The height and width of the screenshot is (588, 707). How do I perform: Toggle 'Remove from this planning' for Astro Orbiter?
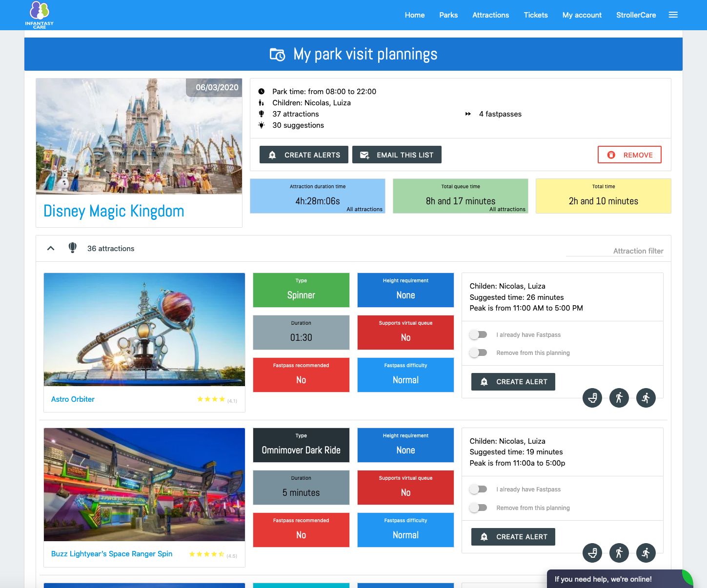coord(478,353)
